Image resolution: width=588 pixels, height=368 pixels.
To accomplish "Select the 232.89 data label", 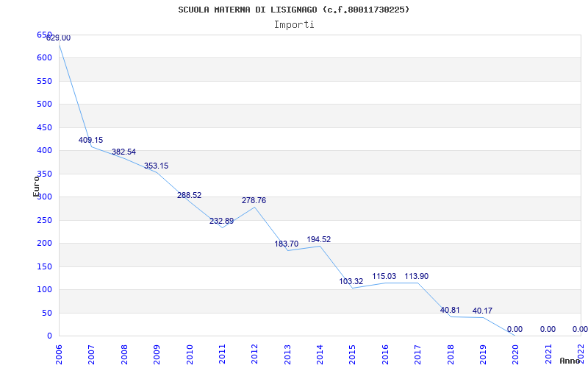I will 222,222.
